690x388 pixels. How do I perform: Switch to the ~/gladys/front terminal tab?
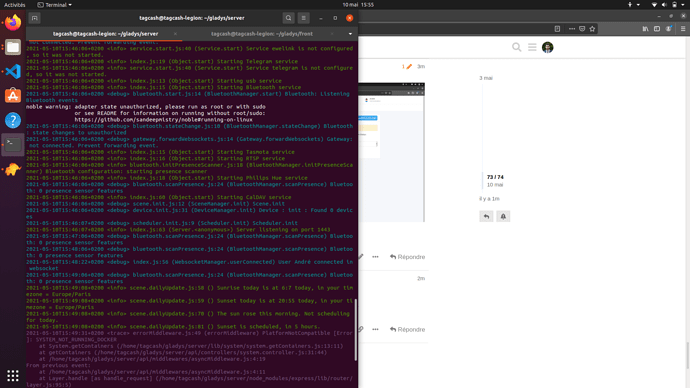click(x=262, y=34)
